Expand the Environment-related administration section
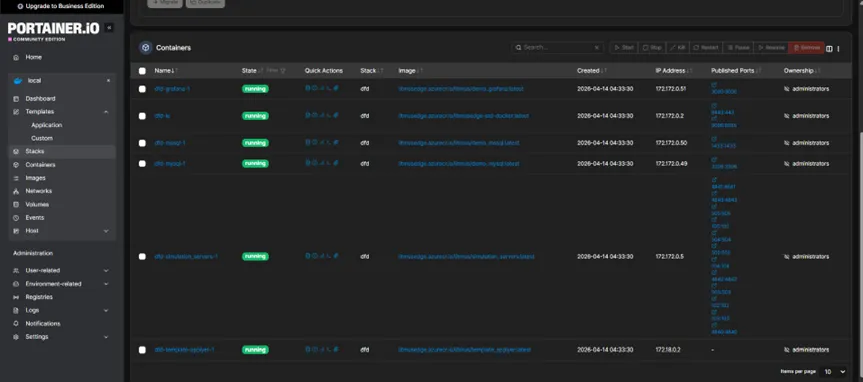863x382 pixels. 106,284
